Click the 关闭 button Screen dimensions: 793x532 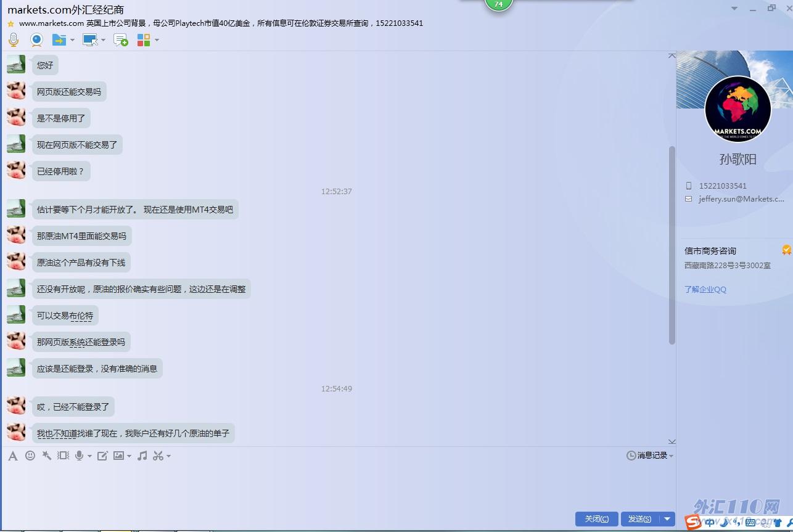(x=596, y=519)
